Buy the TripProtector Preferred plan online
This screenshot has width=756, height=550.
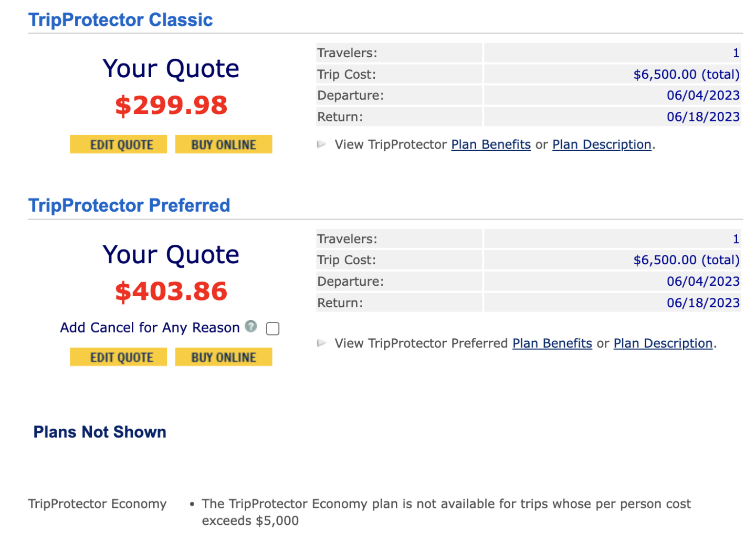(224, 357)
